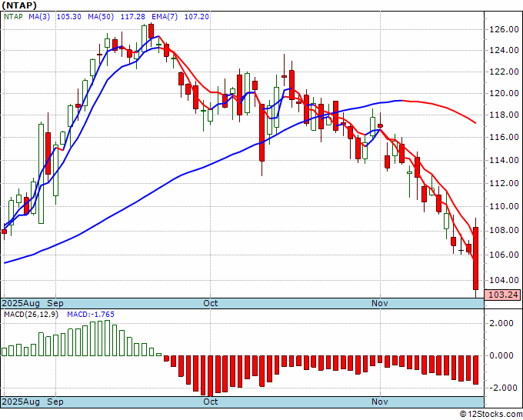This screenshot has height=420, width=523.
Task: Click the 124.00 price axis label
Action: pyautogui.click(x=504, y=50)
